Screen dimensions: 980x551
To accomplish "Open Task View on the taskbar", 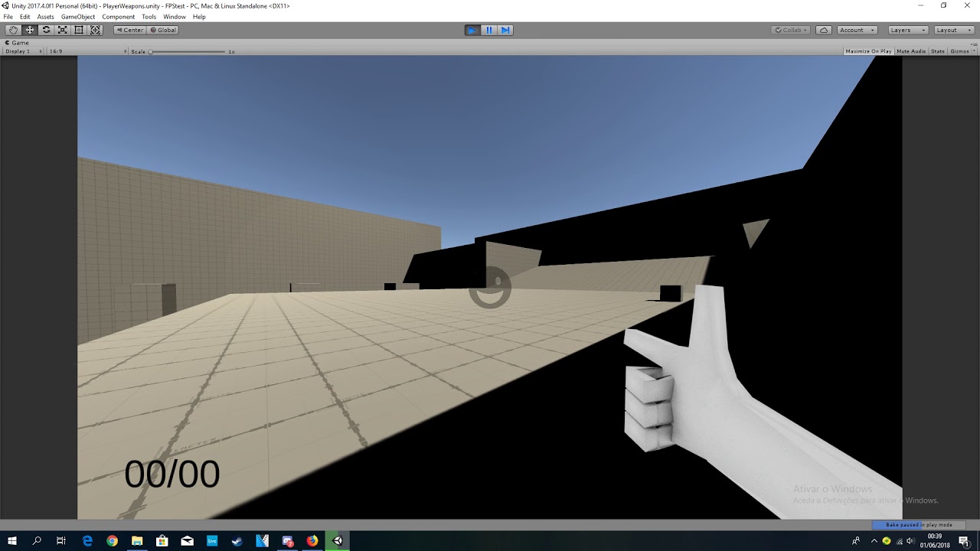I will (x=61, y=541).
